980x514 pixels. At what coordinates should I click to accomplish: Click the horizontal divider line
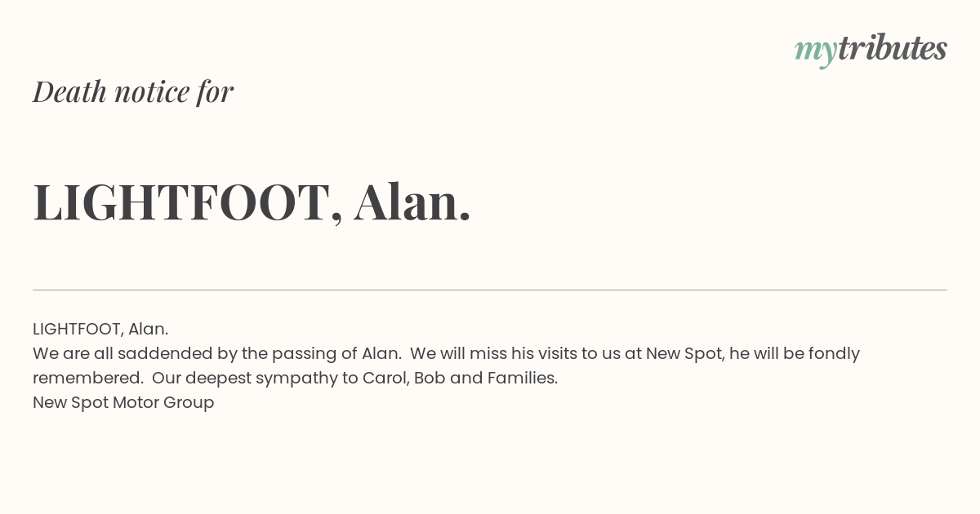(490, 290)
